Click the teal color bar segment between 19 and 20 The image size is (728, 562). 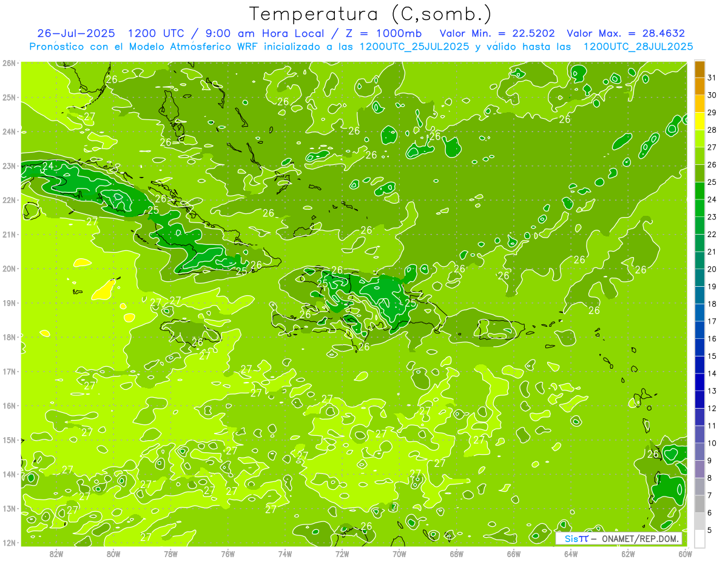[x=699, y=278]
